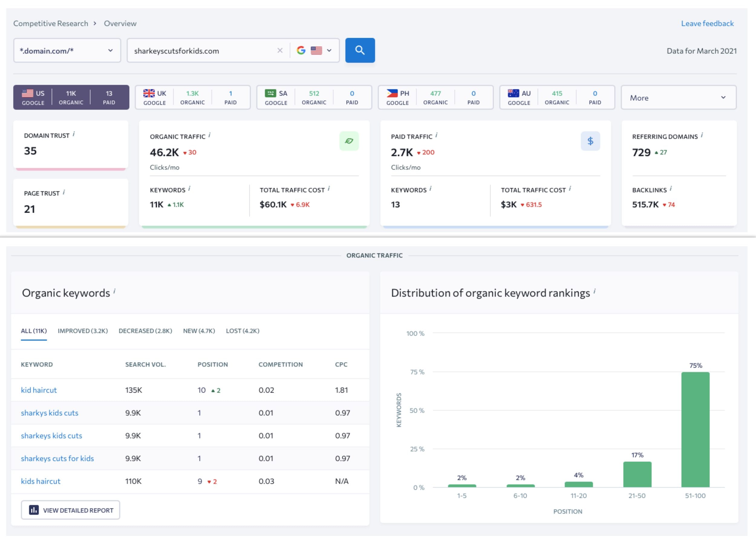The image size is (756, 544).
Task: Click the SEARCH VOL. column header
Action: pos(145,364)
